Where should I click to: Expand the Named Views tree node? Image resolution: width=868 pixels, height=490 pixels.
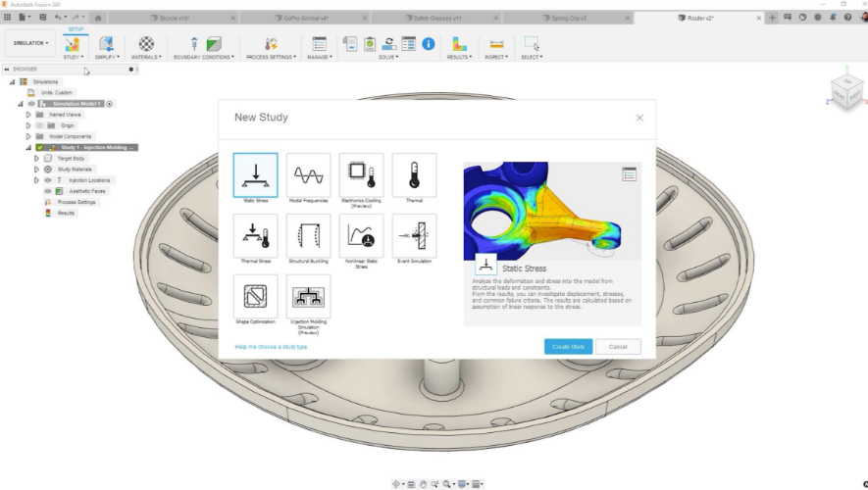(x=28, y=115)
